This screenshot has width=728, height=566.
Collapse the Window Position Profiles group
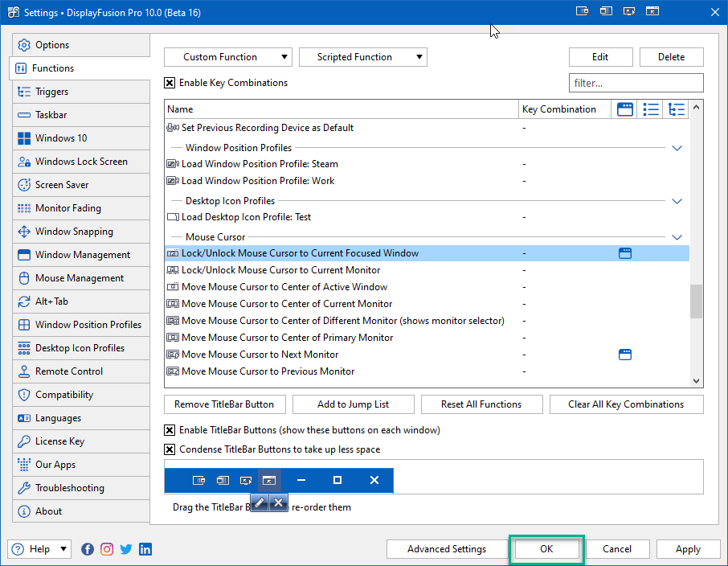coord(677,148)
